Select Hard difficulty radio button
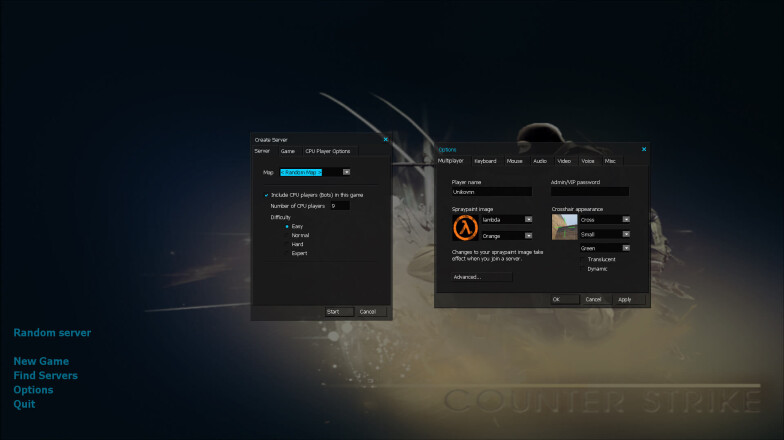The image size is (784, 440). click(x=287, y=244)
